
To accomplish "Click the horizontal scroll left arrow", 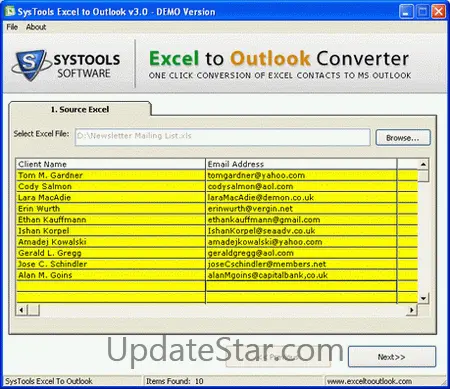I will (x=21, y=310).
